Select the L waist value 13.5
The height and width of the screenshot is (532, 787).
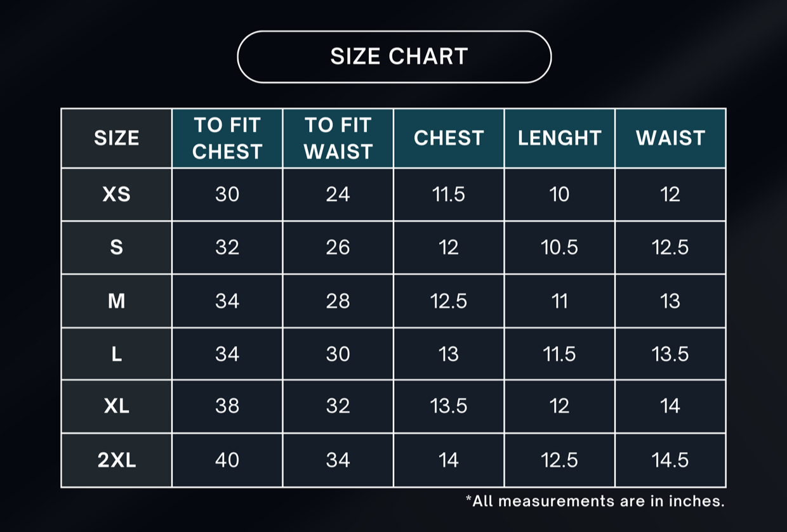click(670, 354)
